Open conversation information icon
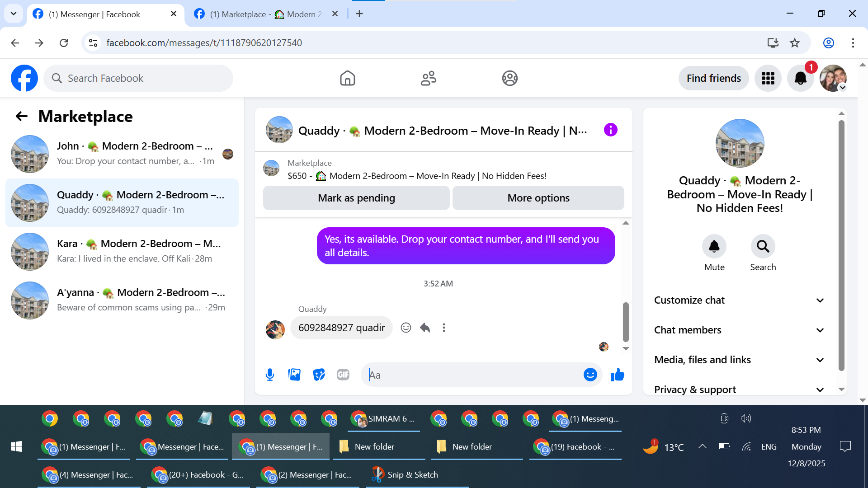The image size is (868, 488). point(610,130)
